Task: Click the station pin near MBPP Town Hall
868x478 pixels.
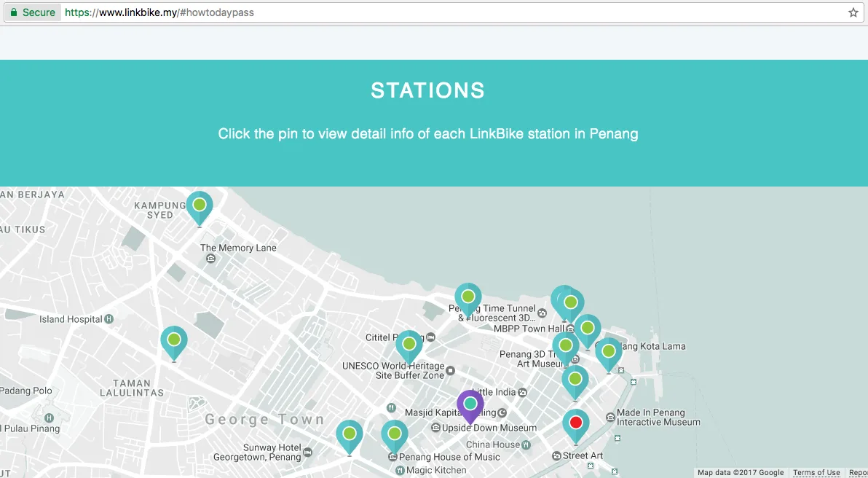Action: (x=570, y=303)
